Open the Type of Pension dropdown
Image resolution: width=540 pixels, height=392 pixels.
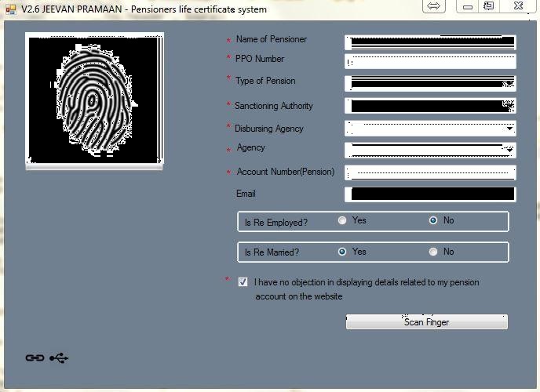coord(509,84)
